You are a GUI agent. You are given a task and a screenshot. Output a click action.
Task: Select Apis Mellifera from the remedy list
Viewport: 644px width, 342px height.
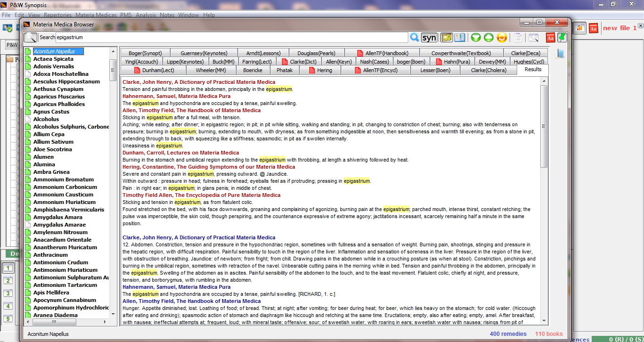[x=51, y=293]
